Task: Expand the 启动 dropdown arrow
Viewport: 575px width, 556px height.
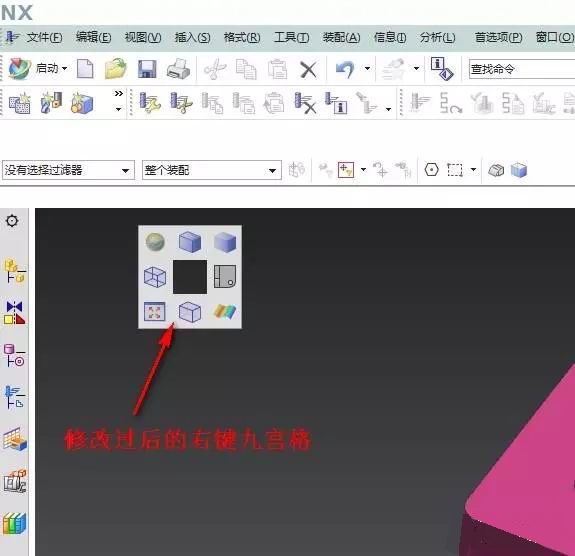Action: coord(65,69)
